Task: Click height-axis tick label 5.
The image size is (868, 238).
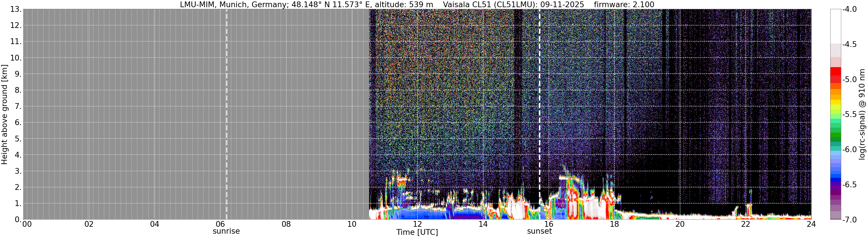Action: 18,139
